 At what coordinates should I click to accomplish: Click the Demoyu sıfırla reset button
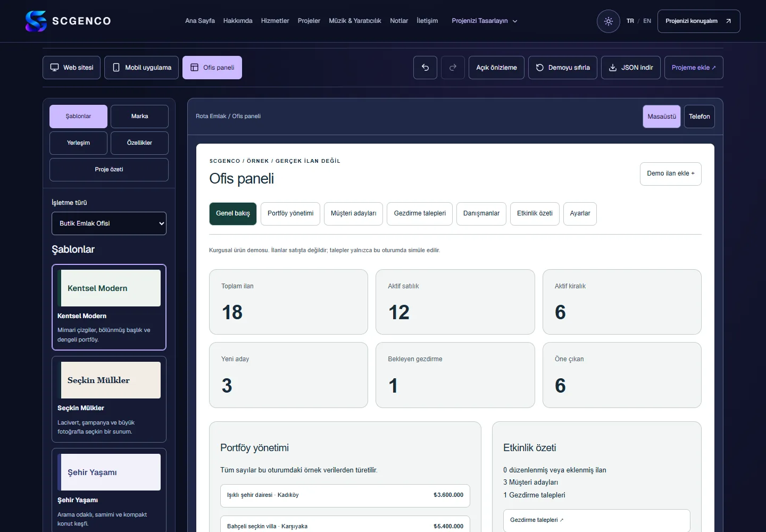pyautogui.click(x=563, y=68)
